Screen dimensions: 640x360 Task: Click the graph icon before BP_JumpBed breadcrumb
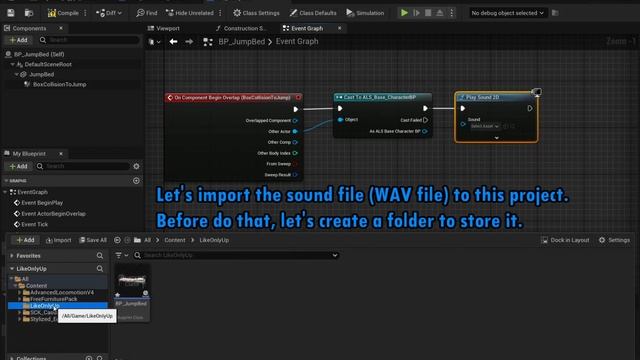(208, 42)
